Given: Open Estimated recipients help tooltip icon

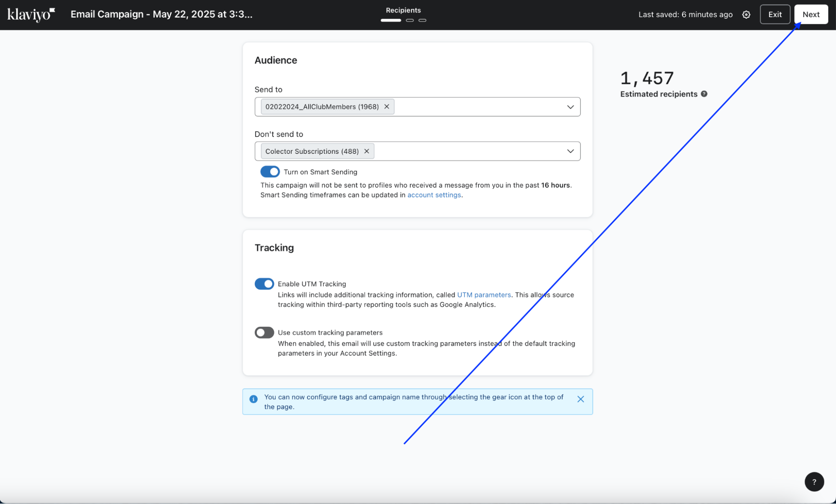Looking at the screenshot, I should coord(704,94).
